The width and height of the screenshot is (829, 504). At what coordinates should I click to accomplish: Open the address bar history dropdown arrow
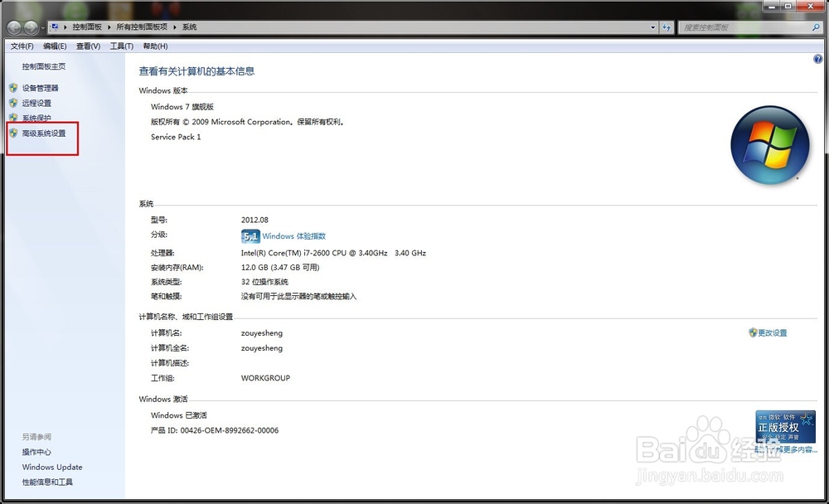click(x=653, y=27)
